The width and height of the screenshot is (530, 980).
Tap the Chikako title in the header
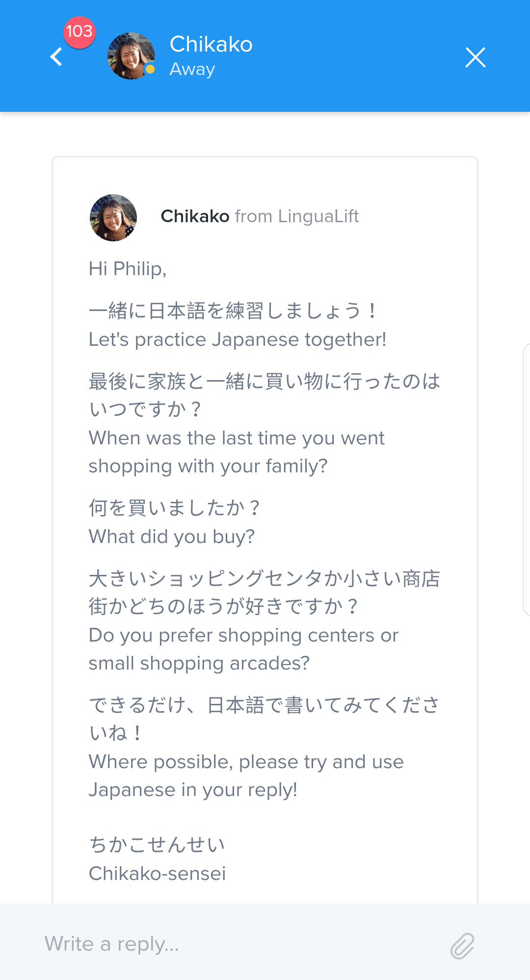tap(211, 44)
